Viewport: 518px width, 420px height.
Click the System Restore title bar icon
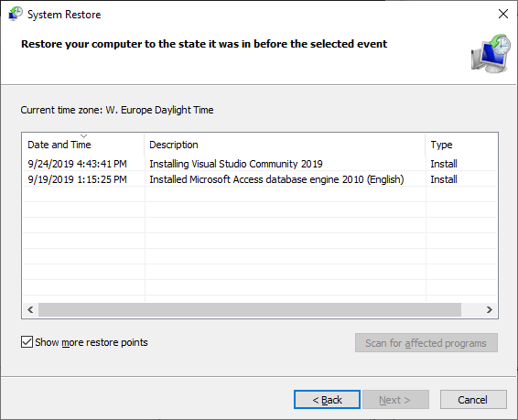pos(16,14)
